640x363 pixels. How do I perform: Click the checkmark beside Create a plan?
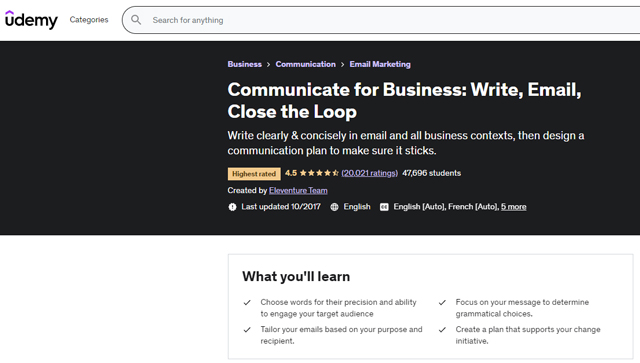442,330
